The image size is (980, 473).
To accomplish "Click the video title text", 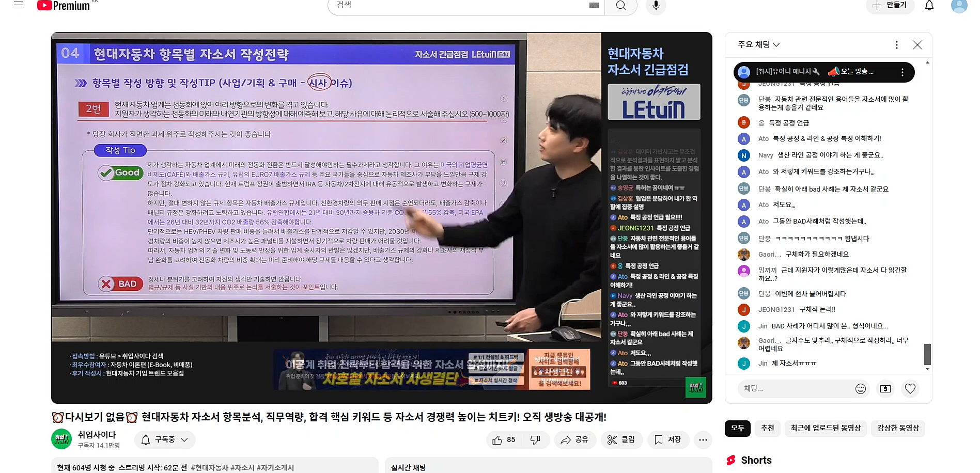I will tap(329, 417).
